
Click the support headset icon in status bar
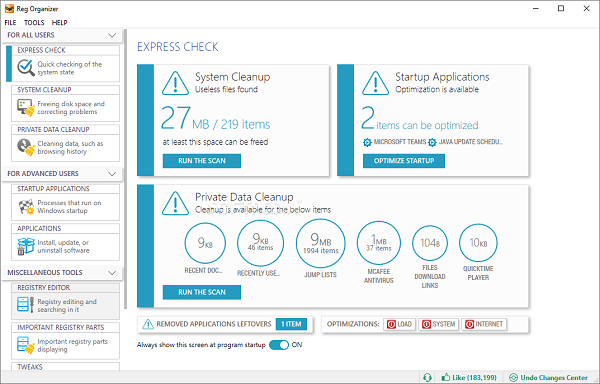428,378
